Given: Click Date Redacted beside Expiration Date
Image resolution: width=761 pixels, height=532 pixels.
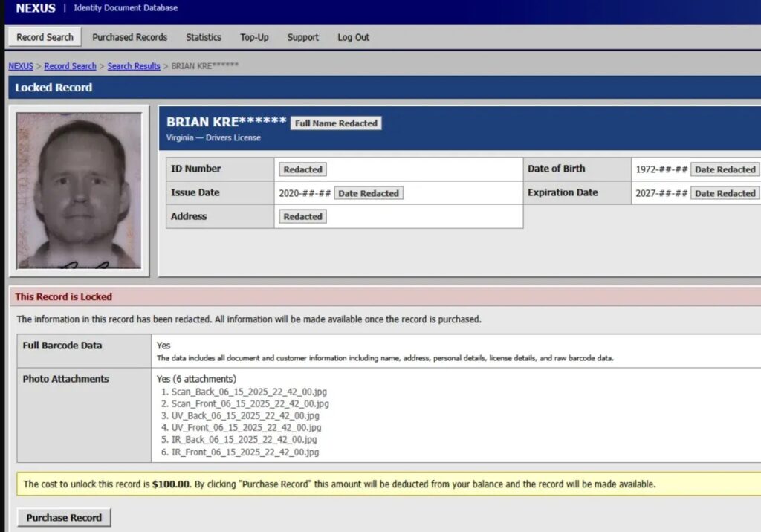Looking at the screenshot, I should 725,193.
